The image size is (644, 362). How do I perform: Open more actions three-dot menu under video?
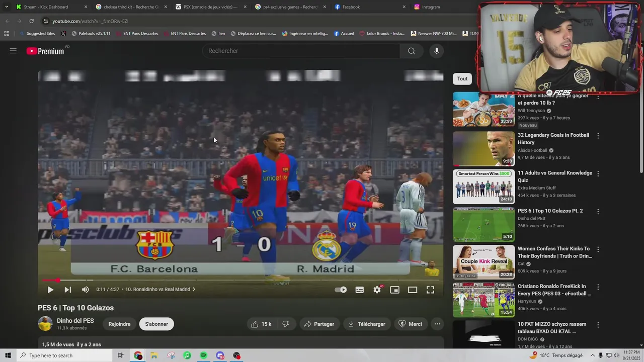(x=437, y=324)
